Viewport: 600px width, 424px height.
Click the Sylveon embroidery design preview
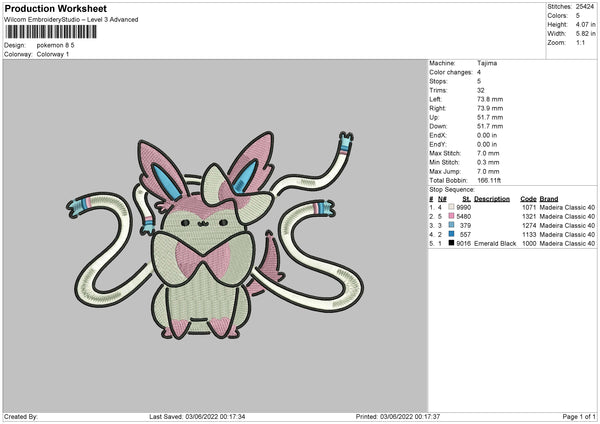[x=215, y=235]
